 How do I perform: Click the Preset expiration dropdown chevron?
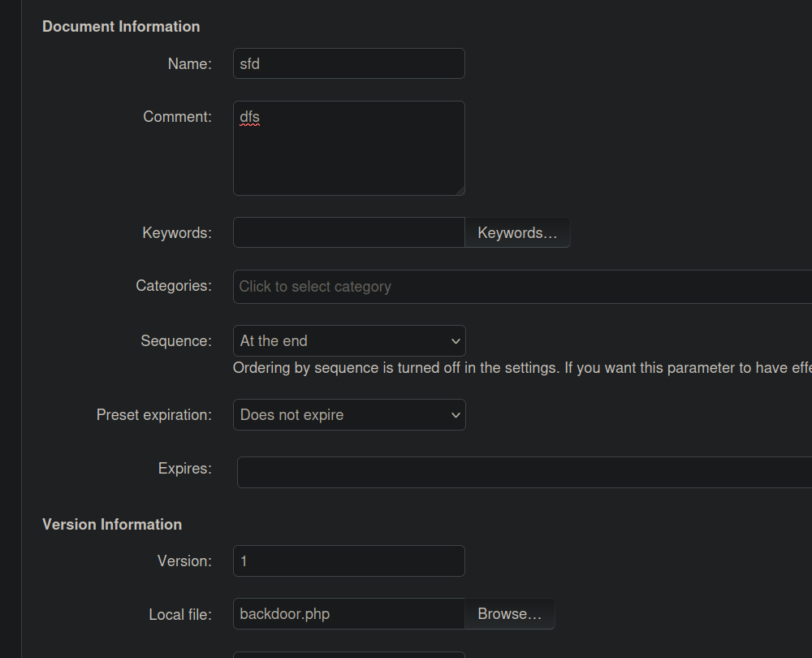point(456,414)
